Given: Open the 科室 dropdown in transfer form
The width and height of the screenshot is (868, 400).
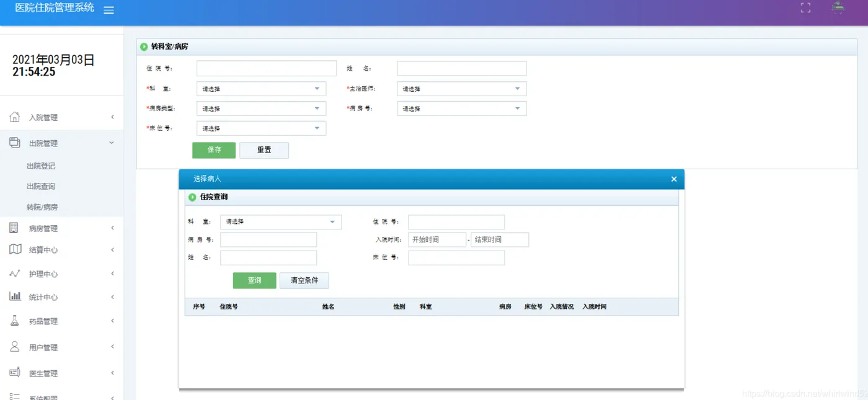Looking at the screenshot, I should tap(261, 89).
